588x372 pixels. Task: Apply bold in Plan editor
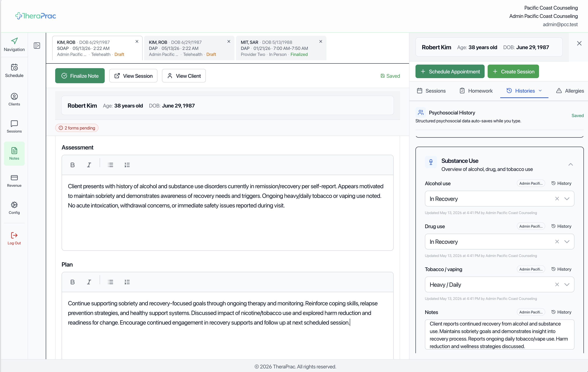pyautogui.click(x=73, y=282)
